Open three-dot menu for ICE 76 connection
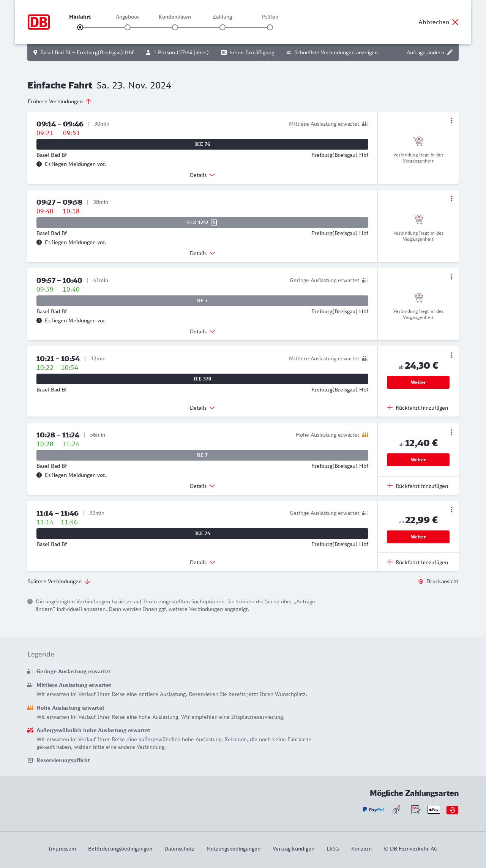 (x=451, y=120)
